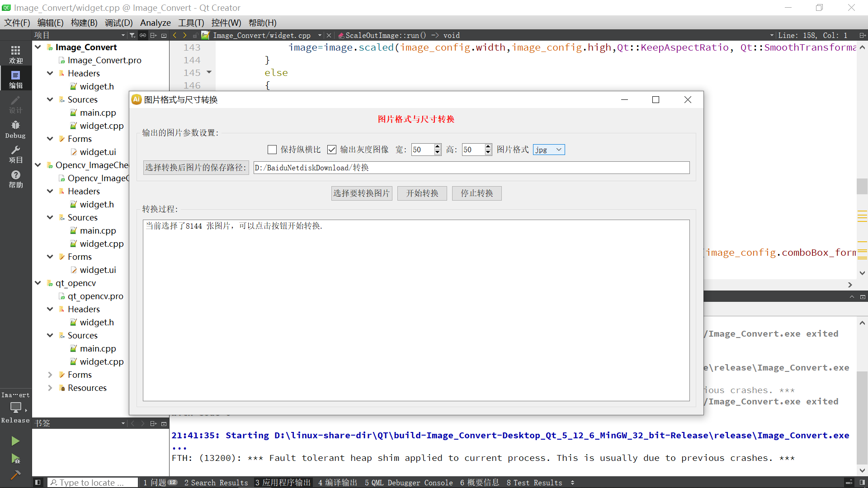The width and height of the screenshot is (868, 488).
Task: Uncheck the output grayscale image checkbox
Action: 332,150
